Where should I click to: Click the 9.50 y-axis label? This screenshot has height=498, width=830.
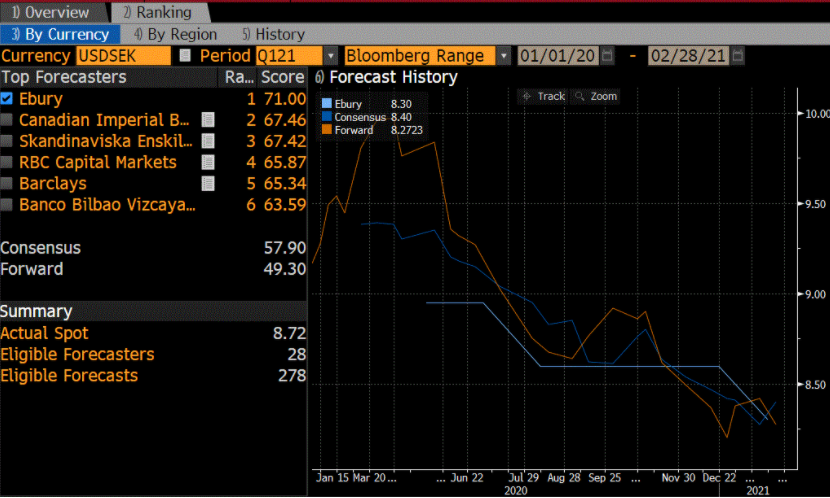click(x=817, y=204)
